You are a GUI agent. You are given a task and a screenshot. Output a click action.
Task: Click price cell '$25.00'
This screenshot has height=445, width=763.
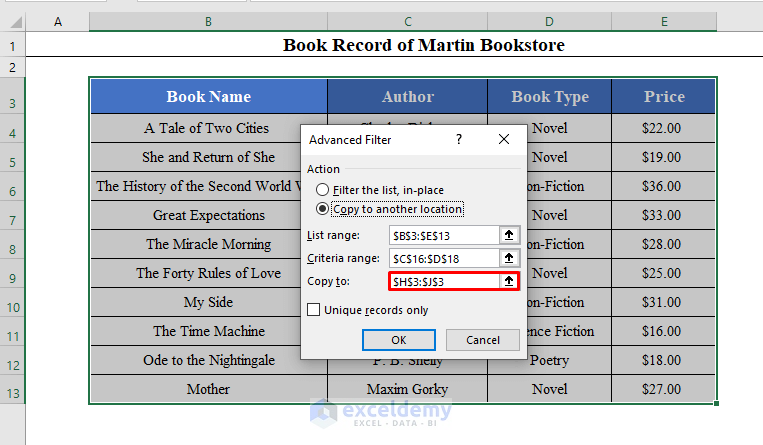pyautogui.click(x=664, y=273)
